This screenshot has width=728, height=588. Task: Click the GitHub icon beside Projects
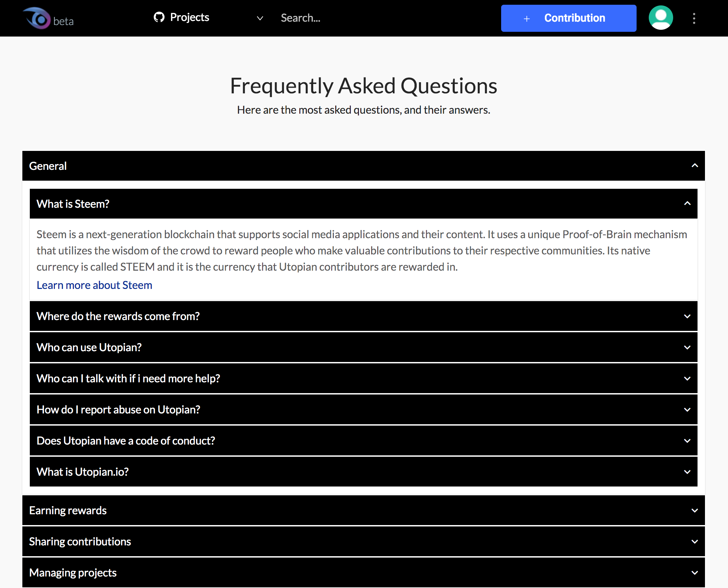[x=159, y=17]
